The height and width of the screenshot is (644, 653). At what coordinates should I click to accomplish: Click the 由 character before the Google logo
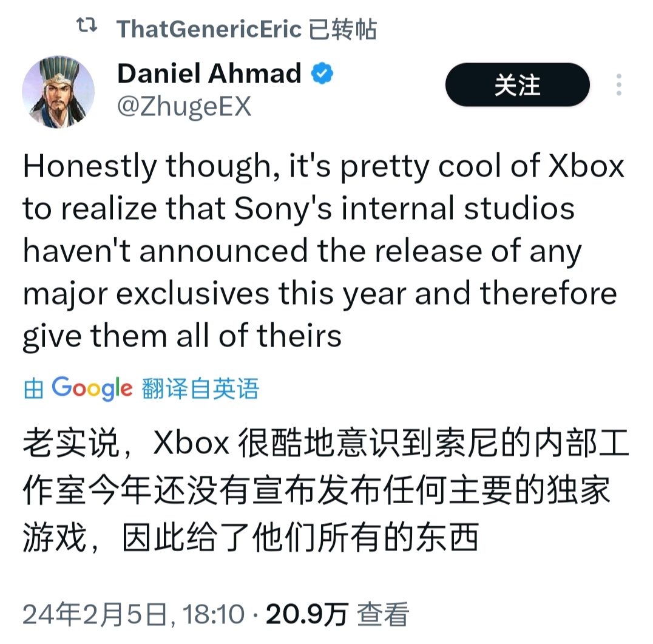[34, 389]
